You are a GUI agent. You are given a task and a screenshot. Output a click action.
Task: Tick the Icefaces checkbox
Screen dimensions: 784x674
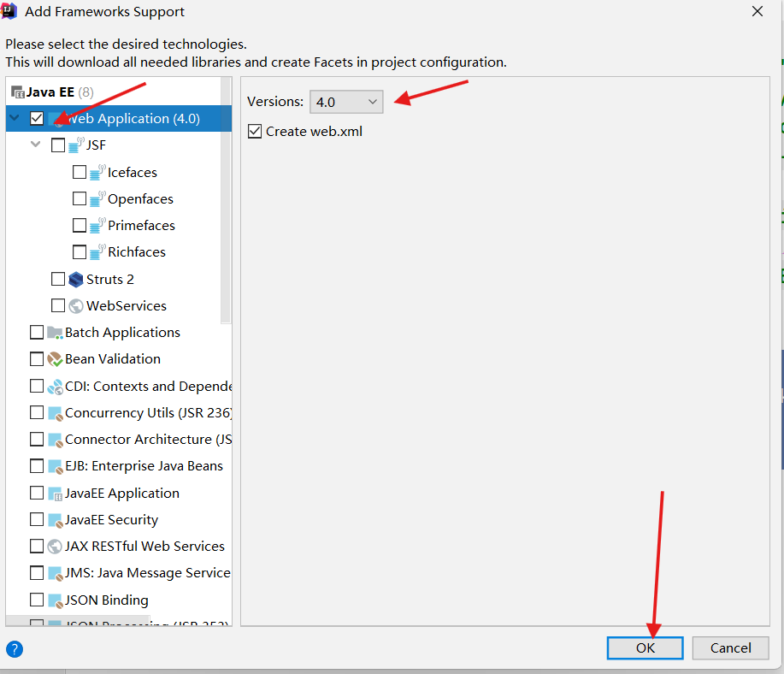[x=80, y=172]
